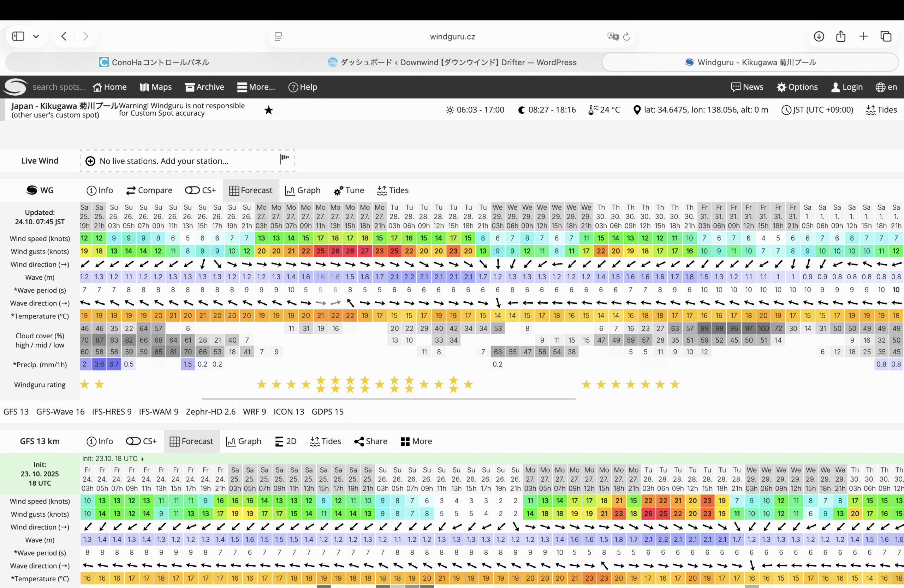Select the ICON 13 model tab
Image resolution: width=904 pixels, height=588 pixels.
[289, 411]
